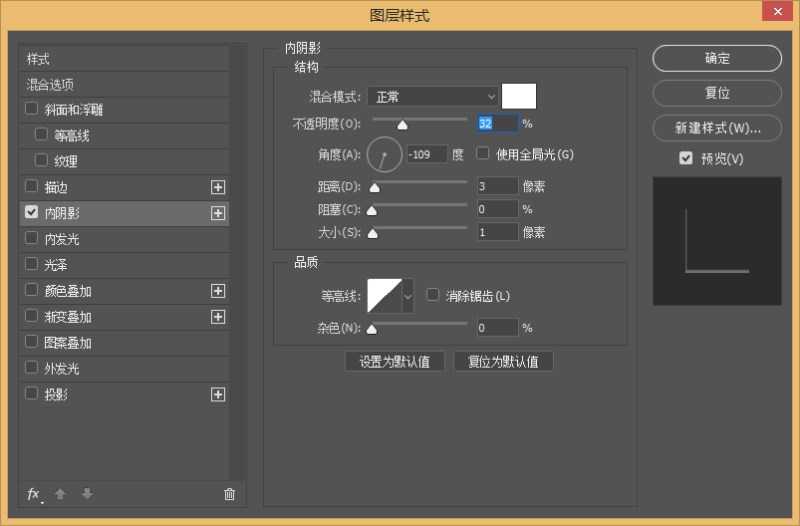The height and width of the screenshot is (526, 800).
Task: Uncheck the 预览 checkbox
Action: [x=686, y=158]
